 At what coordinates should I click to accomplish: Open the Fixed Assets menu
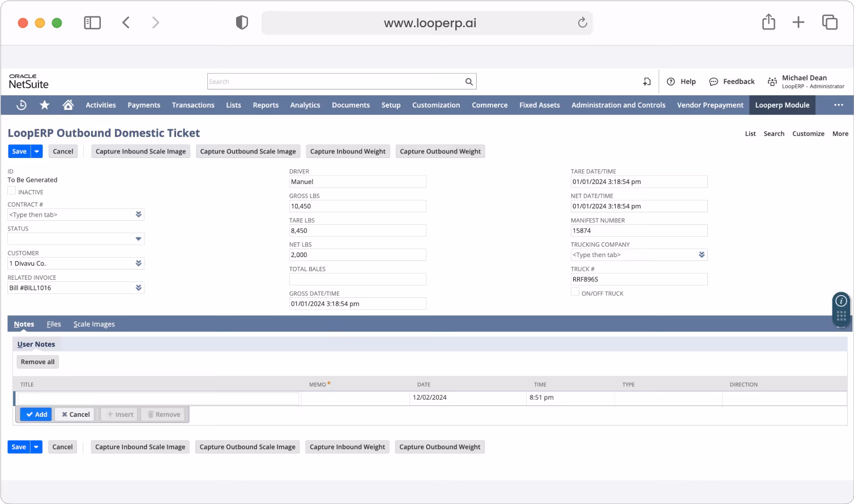tap(539, 105)
